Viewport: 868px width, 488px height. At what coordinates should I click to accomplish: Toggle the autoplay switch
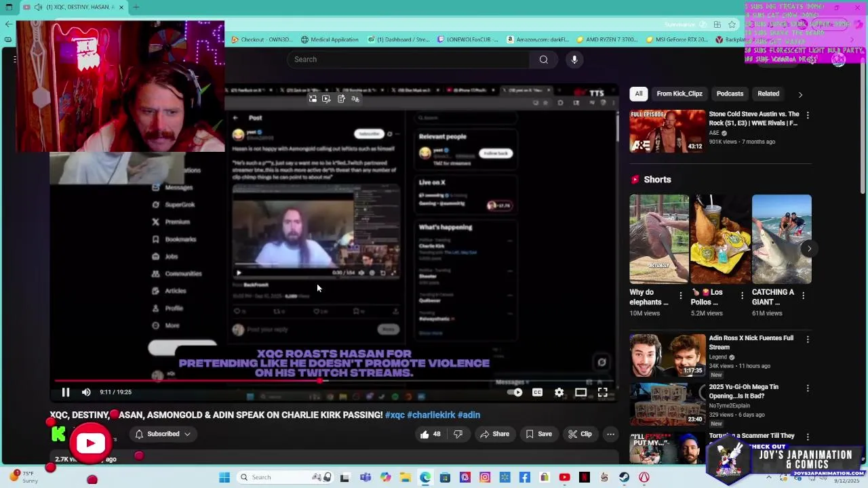tap(515, 392)
